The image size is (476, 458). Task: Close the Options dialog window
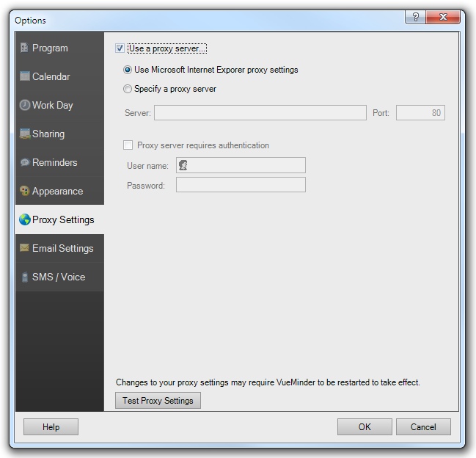[x=443, y=17]
